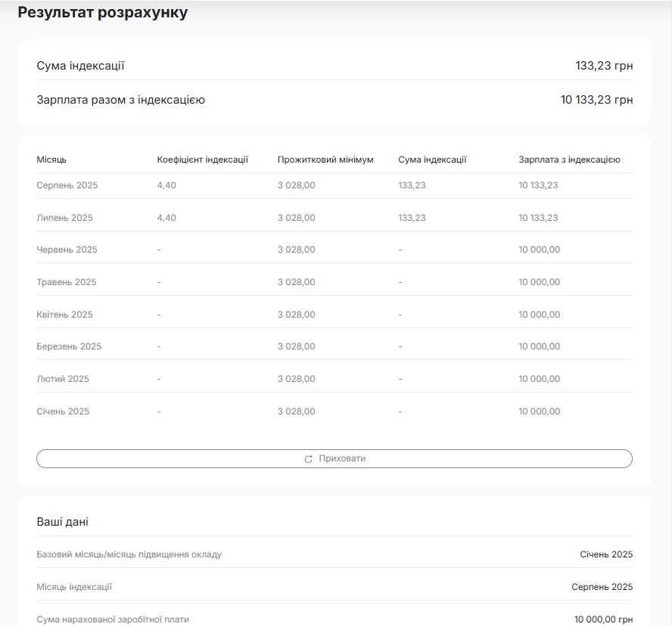Viewport: 672px width, 627px height.
Task: Click the 133,23 грн indexation total
Action: tap(604, 66)
